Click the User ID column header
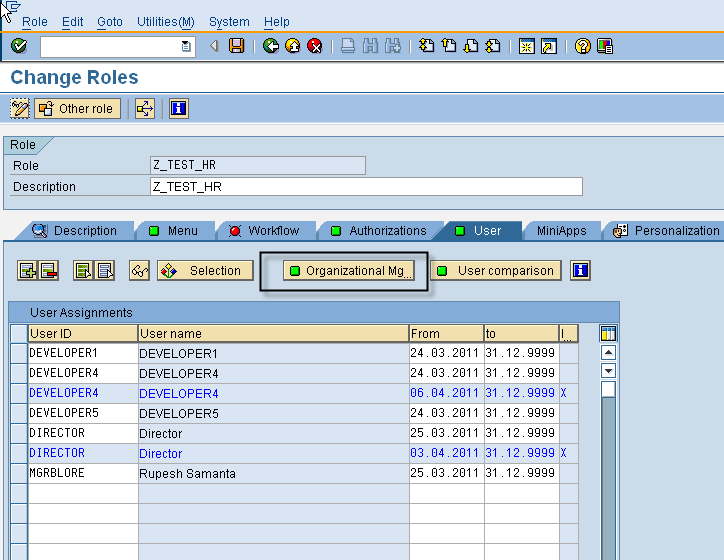Viewport: 724px width, 560px height. click(83, 333)
